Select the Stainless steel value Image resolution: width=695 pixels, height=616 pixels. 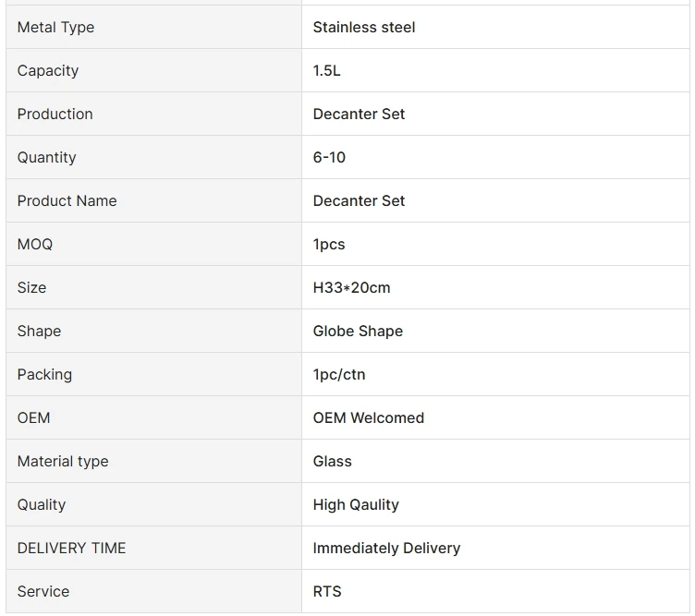364,28
